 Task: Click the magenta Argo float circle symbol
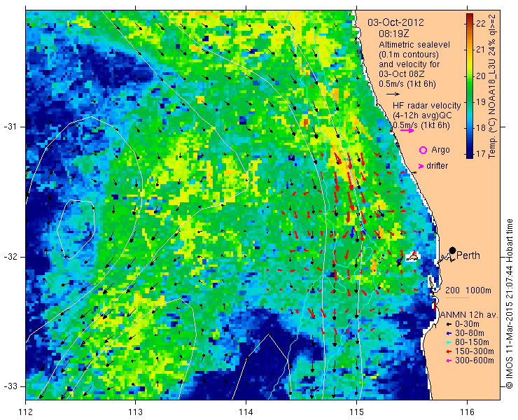tap(423, 150)
